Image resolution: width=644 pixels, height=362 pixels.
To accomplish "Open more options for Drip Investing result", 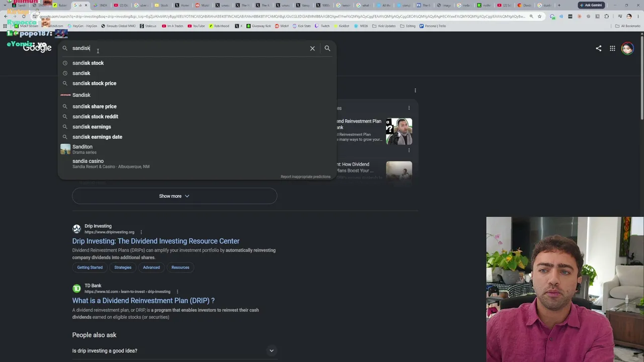I will click(x=141, y=232).
